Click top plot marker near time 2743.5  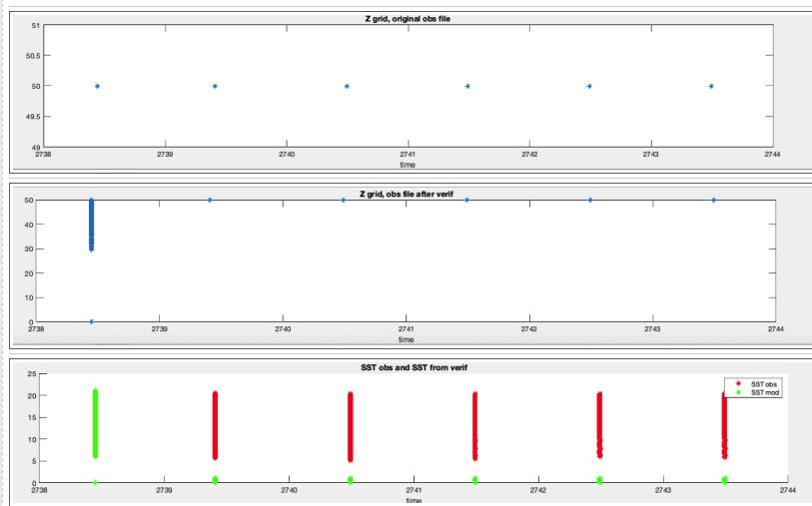tap(711, 86)
